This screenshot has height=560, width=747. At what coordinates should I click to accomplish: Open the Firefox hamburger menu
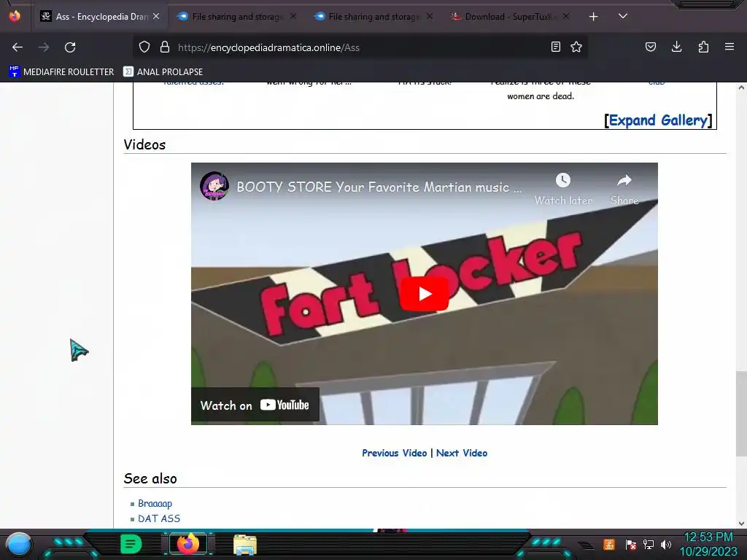coord(729,47)
